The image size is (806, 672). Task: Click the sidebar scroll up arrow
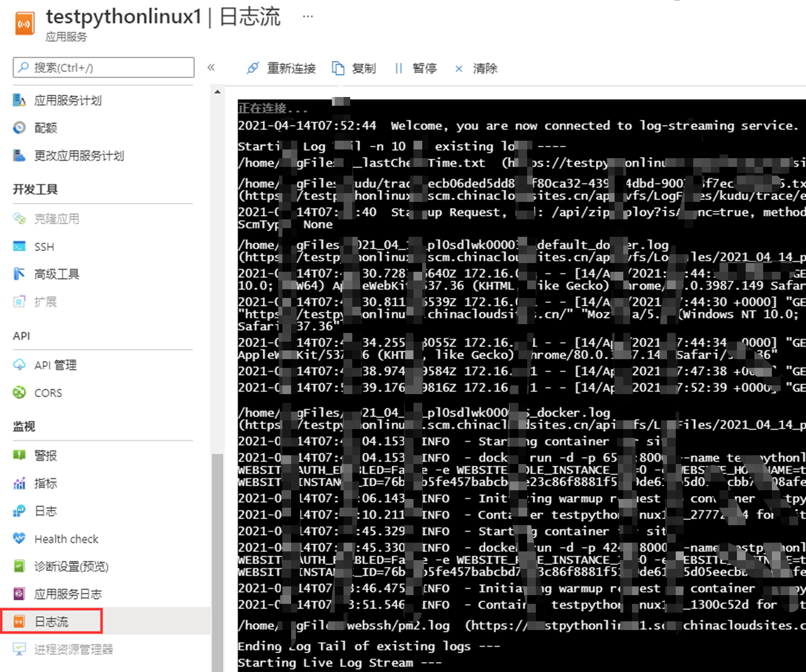pos(218,92)
